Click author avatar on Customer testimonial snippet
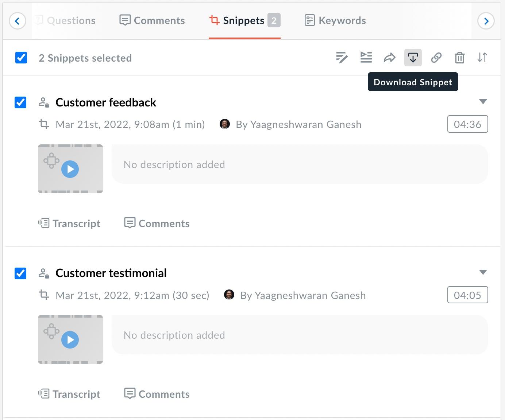The width and height of the screenshot is (505, 420). 229,295
